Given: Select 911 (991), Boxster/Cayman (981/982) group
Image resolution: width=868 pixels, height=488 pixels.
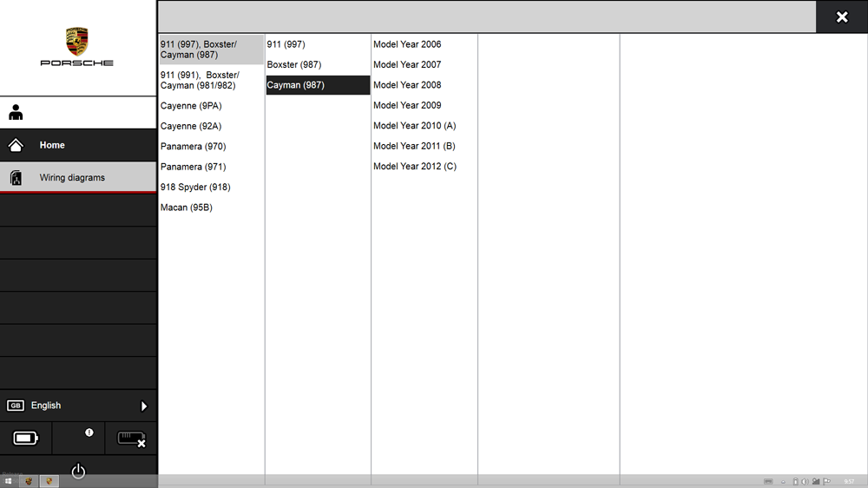Looking at the screenshot, I should point(212,80).
